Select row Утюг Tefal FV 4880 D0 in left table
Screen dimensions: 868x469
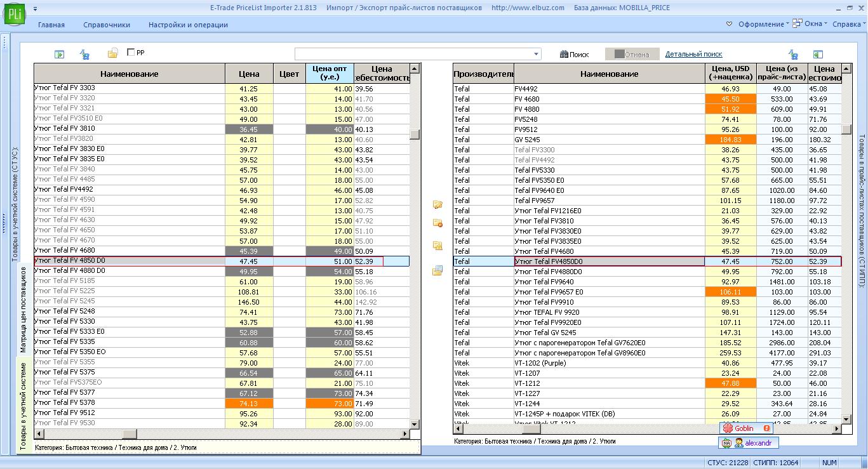point(222,271)
